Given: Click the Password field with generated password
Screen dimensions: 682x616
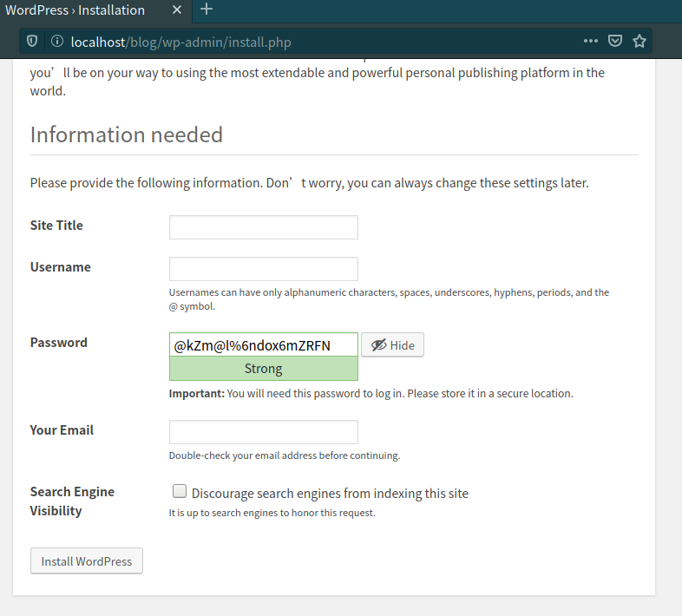Looking at the screenshot, I should pos(263,345).
